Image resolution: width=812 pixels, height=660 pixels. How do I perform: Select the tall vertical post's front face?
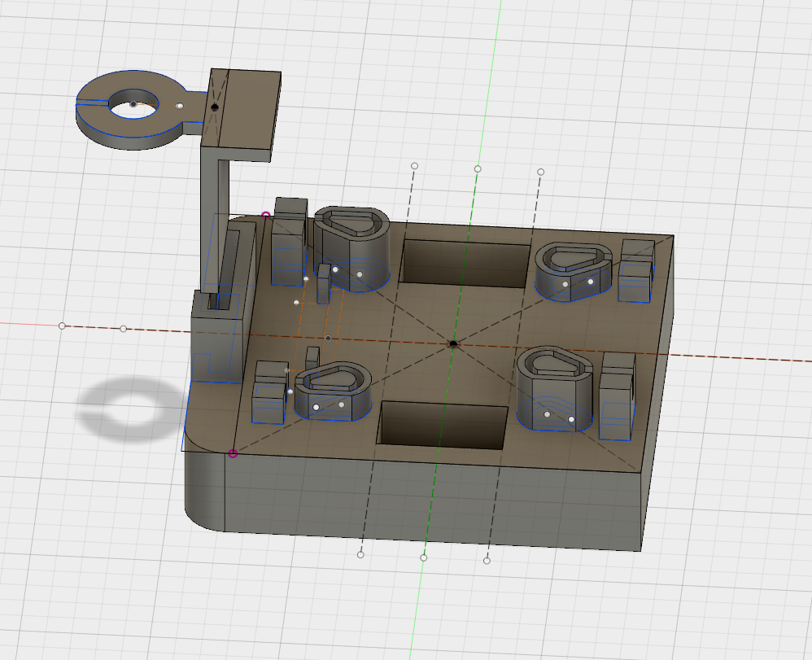click(x=208, y=221)
